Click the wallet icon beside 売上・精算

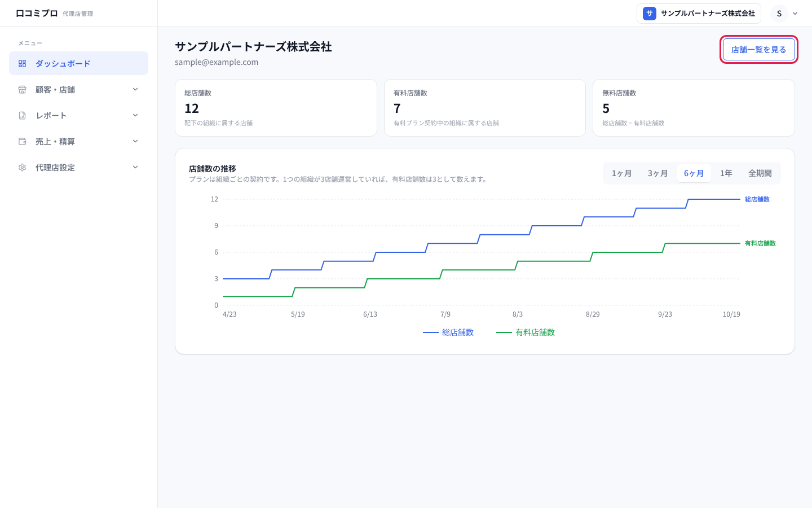click(x=23, y=142)
